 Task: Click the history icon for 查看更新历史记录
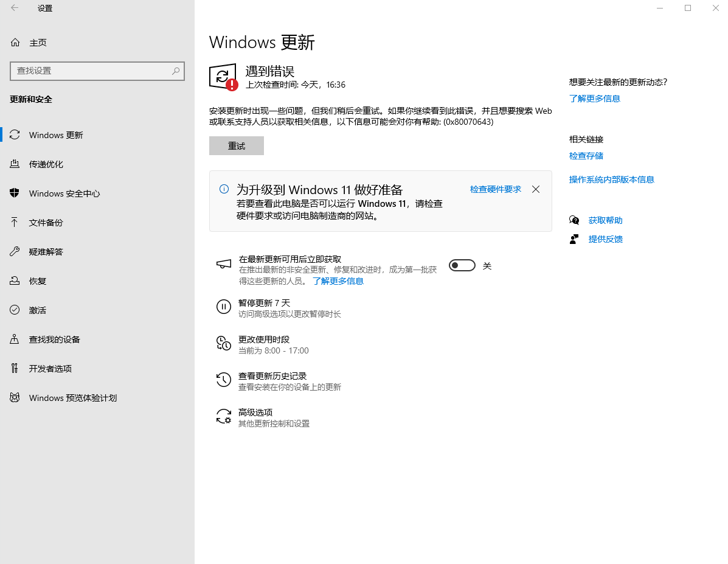point(224,380)
